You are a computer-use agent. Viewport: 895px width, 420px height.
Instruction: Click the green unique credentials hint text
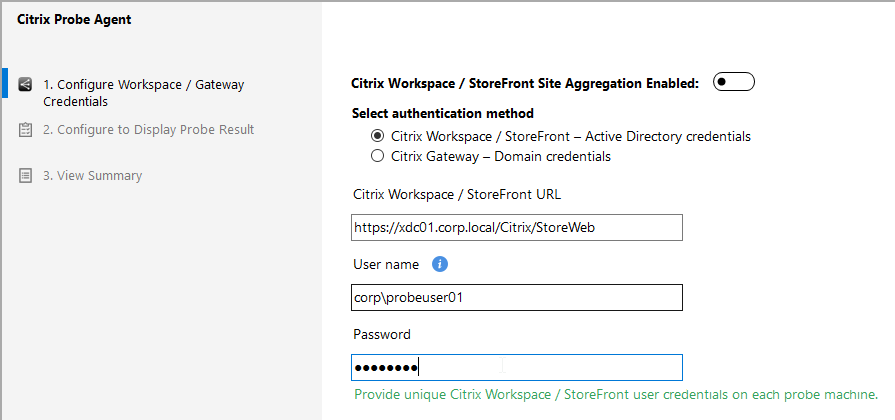(616, 394)
